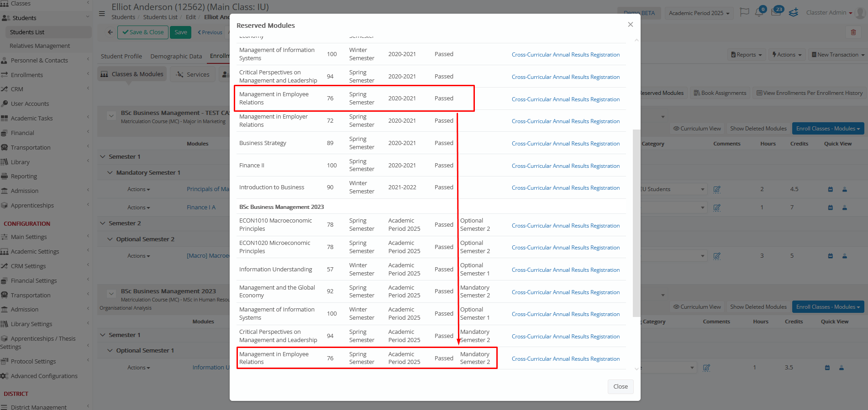Viewport: 868px width, 410px height.
Task: Click the Reserved Modules vertical scrollbar
Action: 636,223
